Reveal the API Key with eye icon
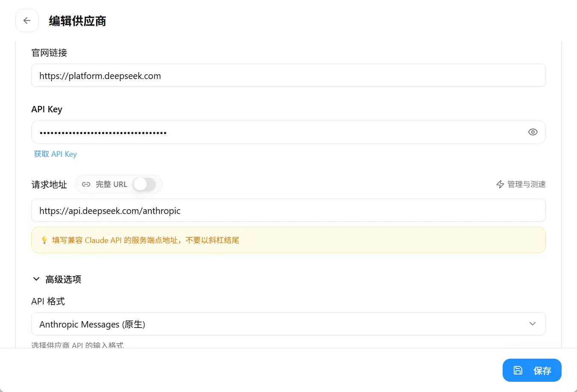 [533, 132]
